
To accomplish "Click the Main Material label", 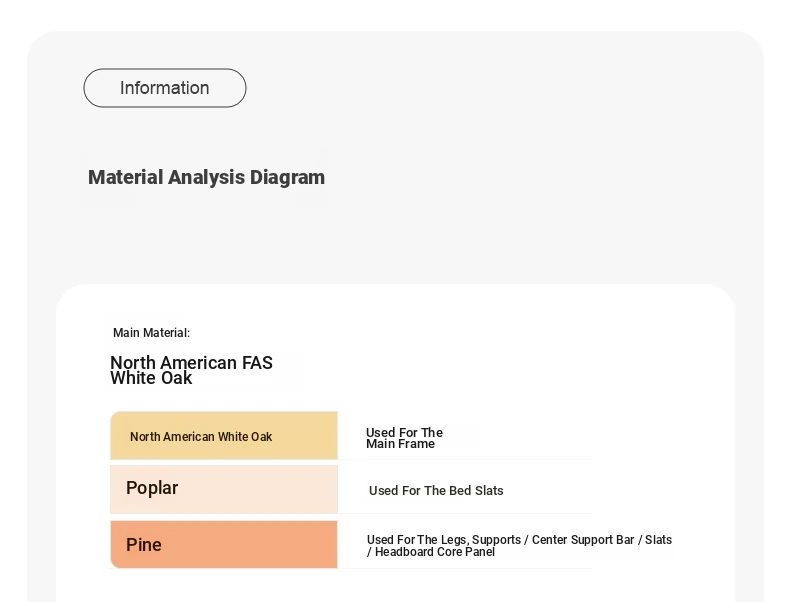I will 151,333.
